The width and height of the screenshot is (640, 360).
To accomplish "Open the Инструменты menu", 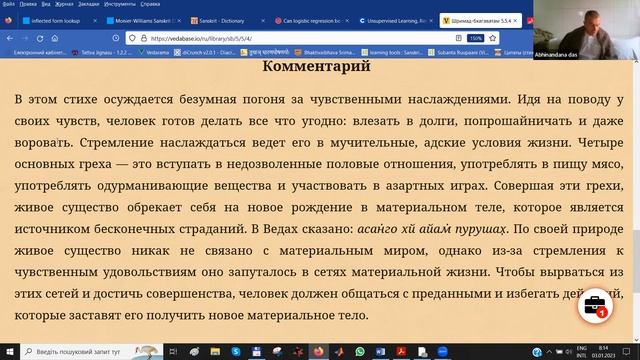I will click(120, 4).
